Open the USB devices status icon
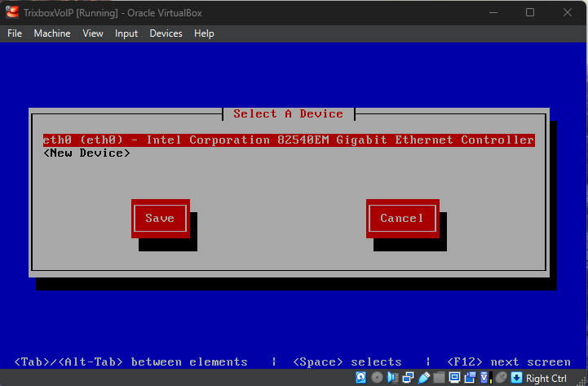Viewport: 588px width, 386px height. (x=424, y=377)
